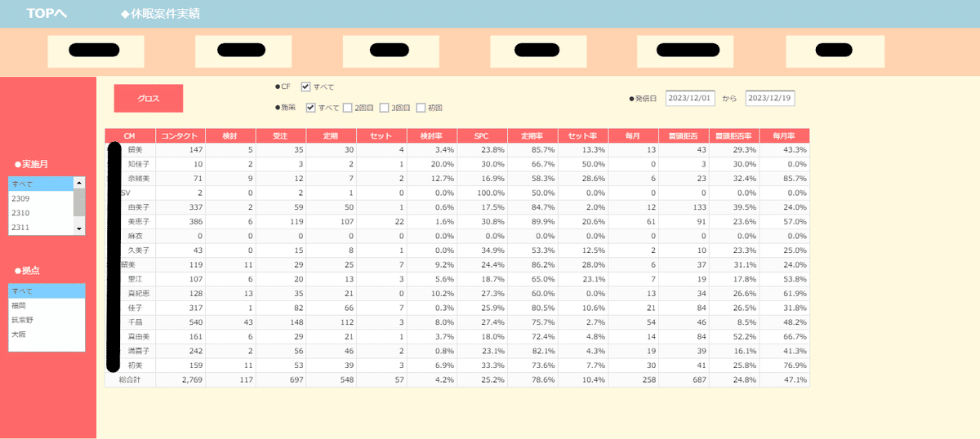Click the 毎月 column header
980x439 pixels.
[634, 135]
